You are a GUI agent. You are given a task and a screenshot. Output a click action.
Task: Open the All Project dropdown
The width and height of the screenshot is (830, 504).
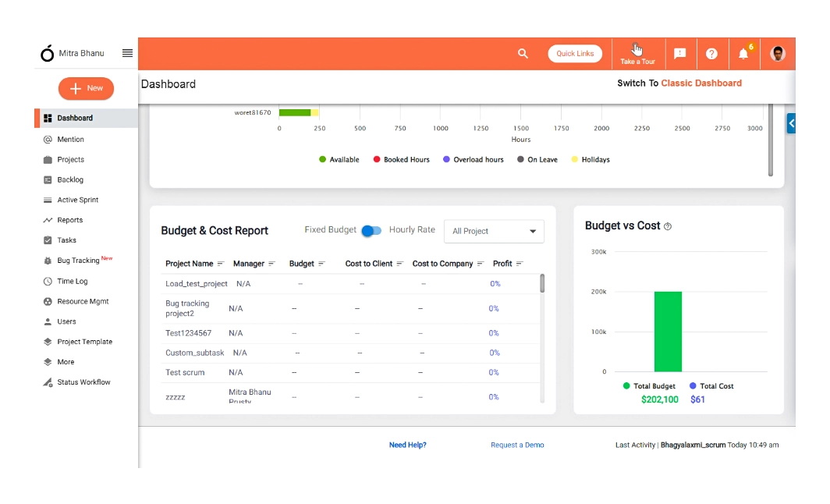point(493,231)
